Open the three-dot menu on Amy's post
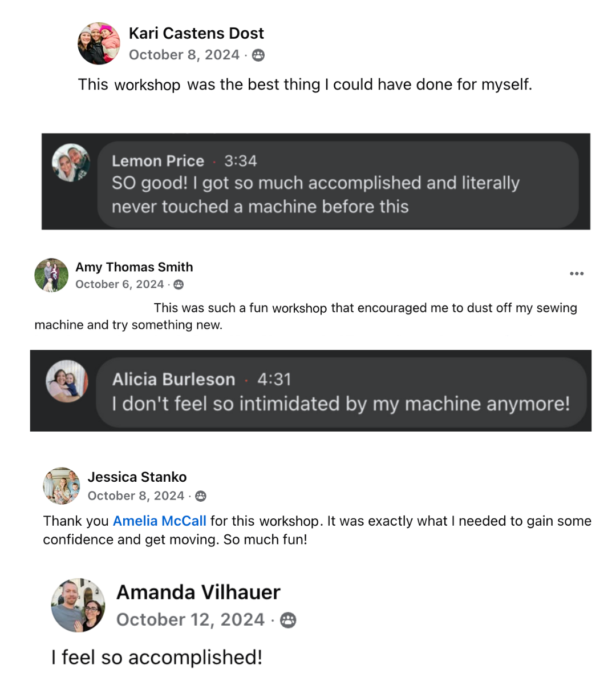616x685 pixels. (x=577, y=273)
